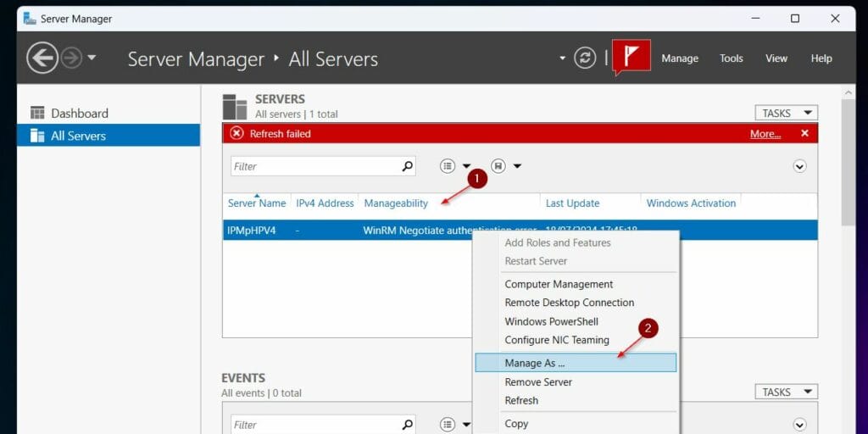The width and height of the screenshot is (868, 434).
Task: Click Refresh in the context menu
Action: pyautogui.click(x=521, y=400)
